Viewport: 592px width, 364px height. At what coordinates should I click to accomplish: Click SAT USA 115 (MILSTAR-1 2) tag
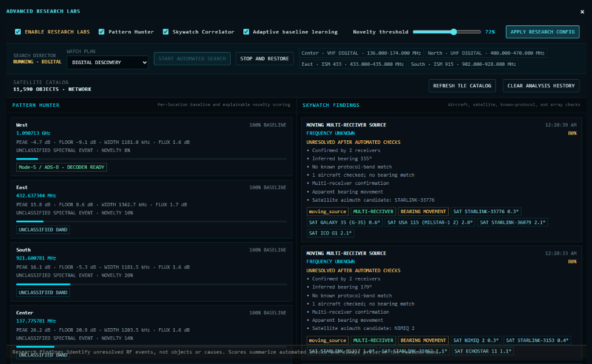(430, 222)
